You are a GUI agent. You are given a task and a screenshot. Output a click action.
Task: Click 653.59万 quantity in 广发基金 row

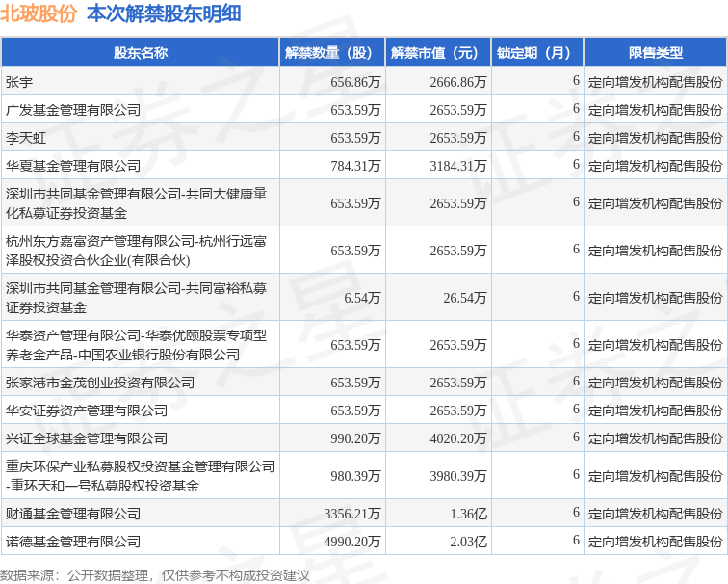click(x=355, y=110)
